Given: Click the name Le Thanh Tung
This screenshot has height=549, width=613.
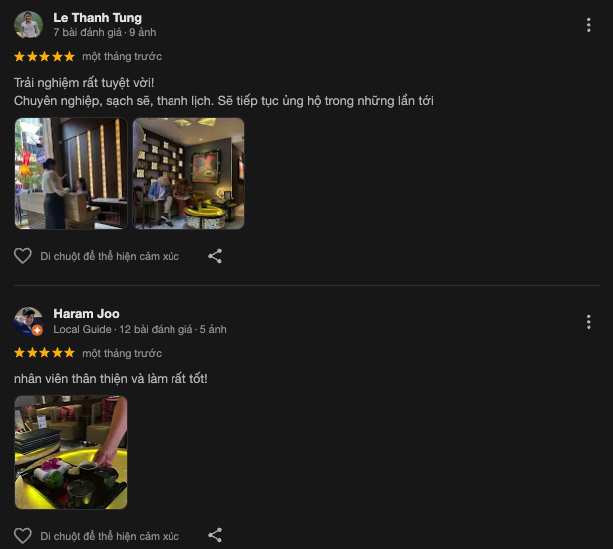Looking at the screenshot, I should 97,18.
